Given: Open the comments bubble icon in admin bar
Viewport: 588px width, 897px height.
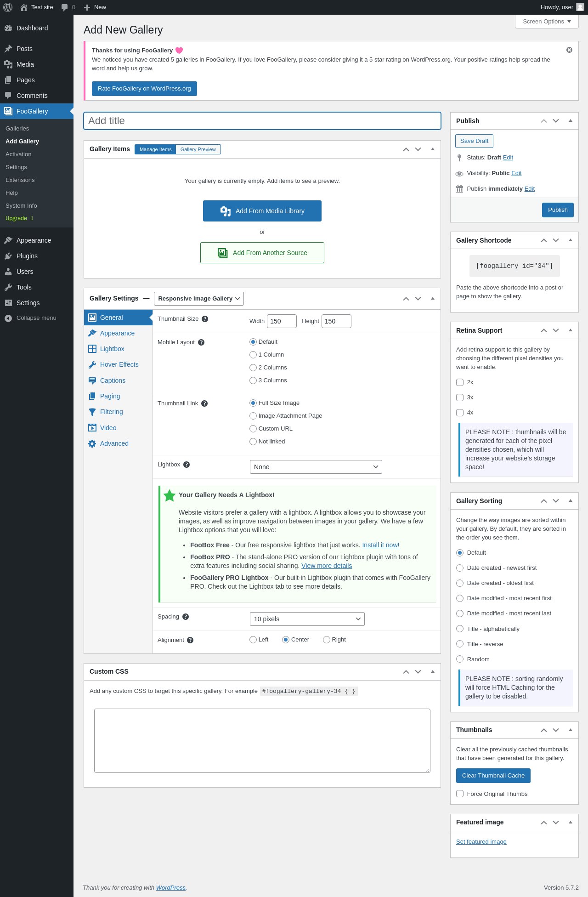Looking at the screenshot, I should [64, 7].
